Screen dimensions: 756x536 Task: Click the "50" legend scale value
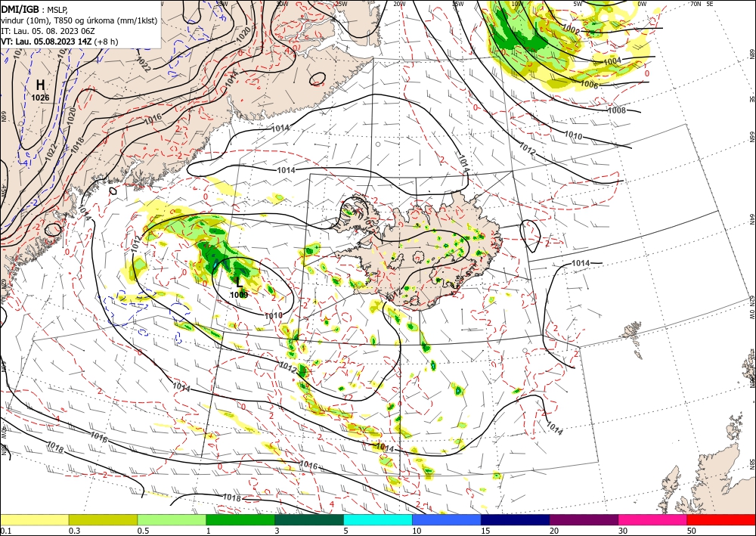(x=692, y=531)
